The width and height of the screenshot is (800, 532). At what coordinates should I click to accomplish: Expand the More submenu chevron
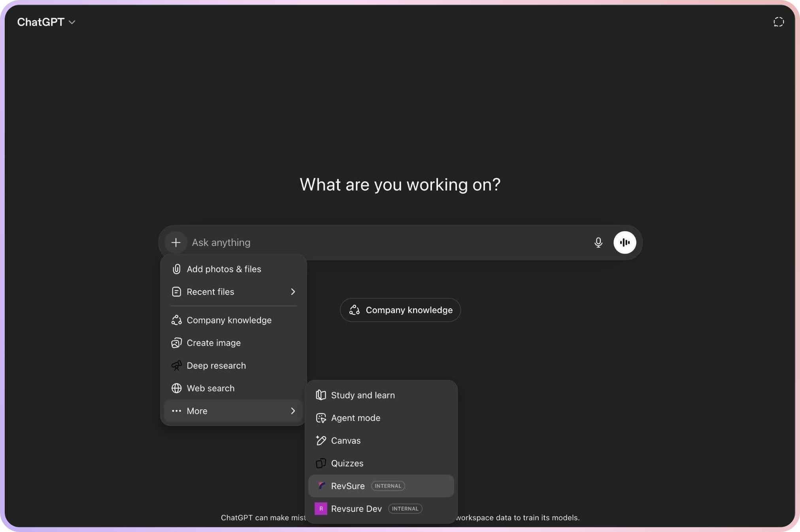click(x=293, y=411)
